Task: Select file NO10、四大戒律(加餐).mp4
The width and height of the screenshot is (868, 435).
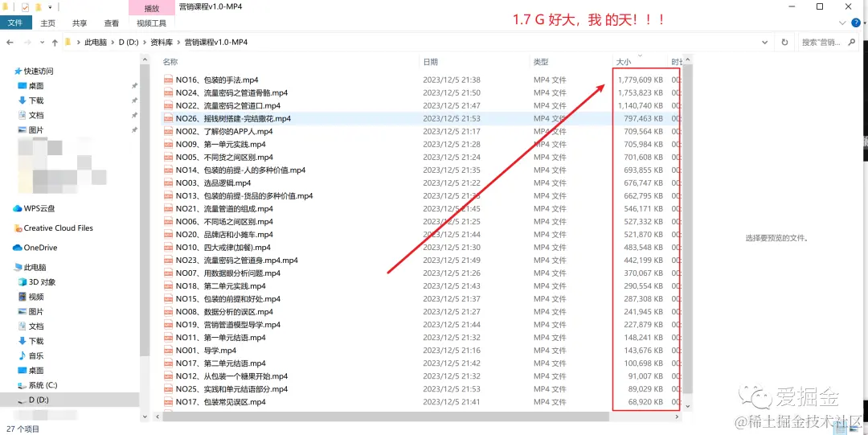Action: (223, 247)
